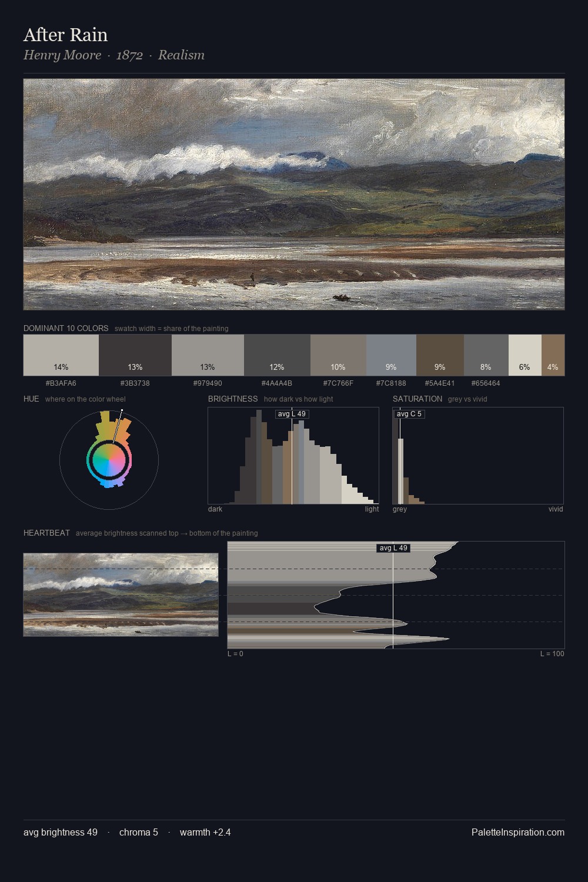Click the 'dark' axis label

tap(215, 509)
